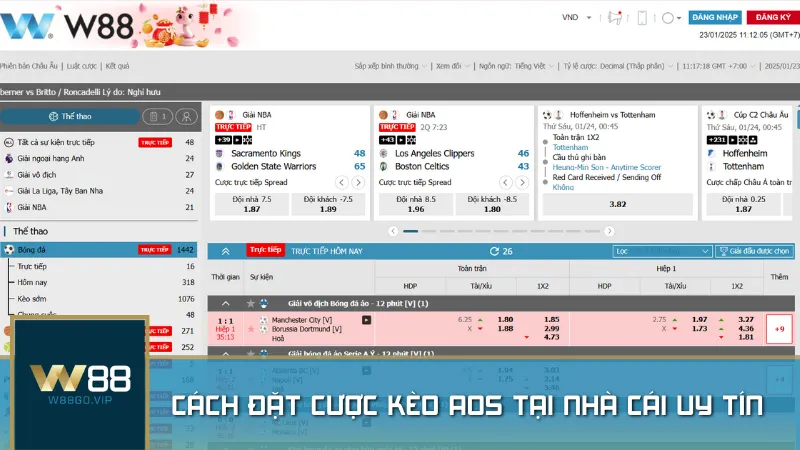Expand the Ngôn ngữ: Tiếng Việt dropdown
Screen dimensions: 800x450
(515, 66)
